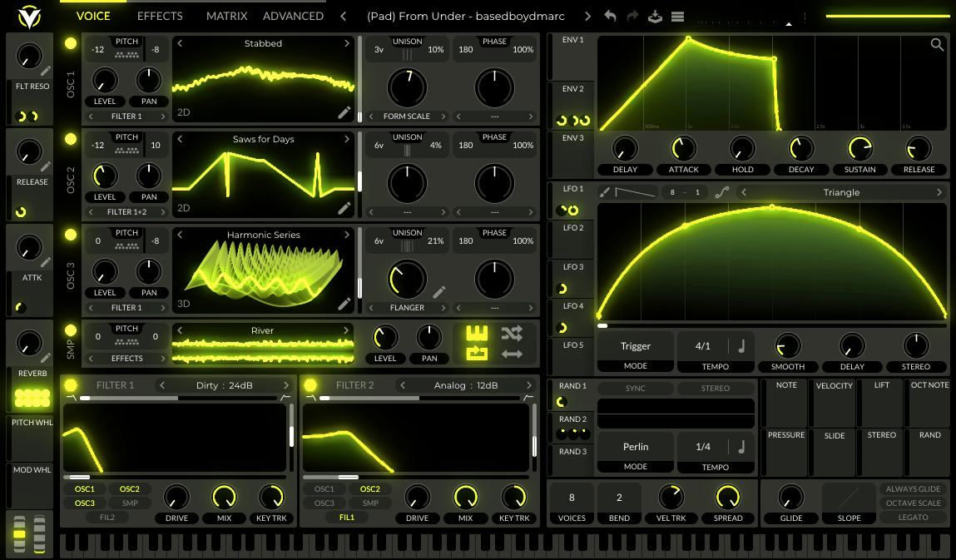Switch to the EFFECTS tab
Viewport: 956px width, 560px height.
tap(160, 17)
